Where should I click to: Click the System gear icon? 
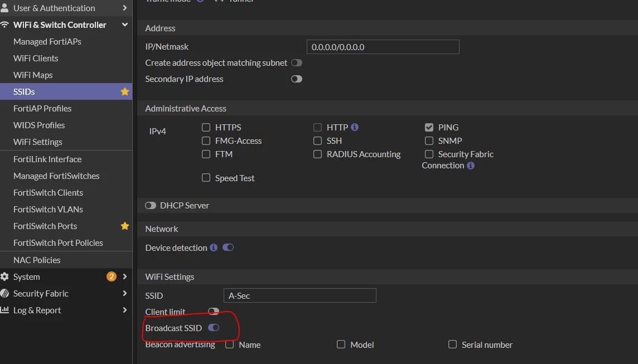point(4,276)
